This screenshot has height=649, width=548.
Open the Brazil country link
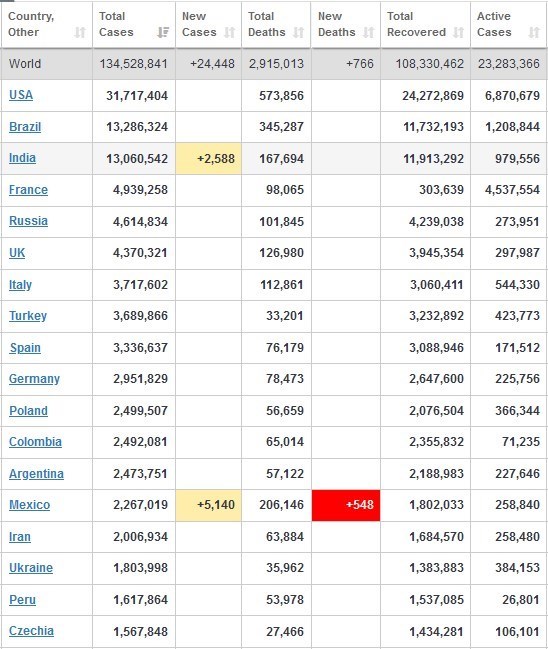coord(25,127)
